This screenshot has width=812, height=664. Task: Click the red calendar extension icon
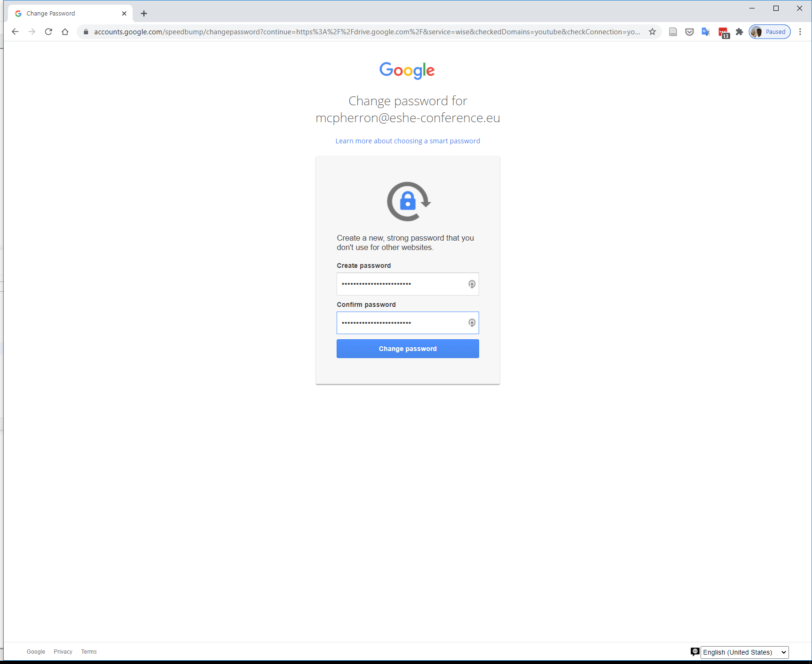tap(724, 32)
